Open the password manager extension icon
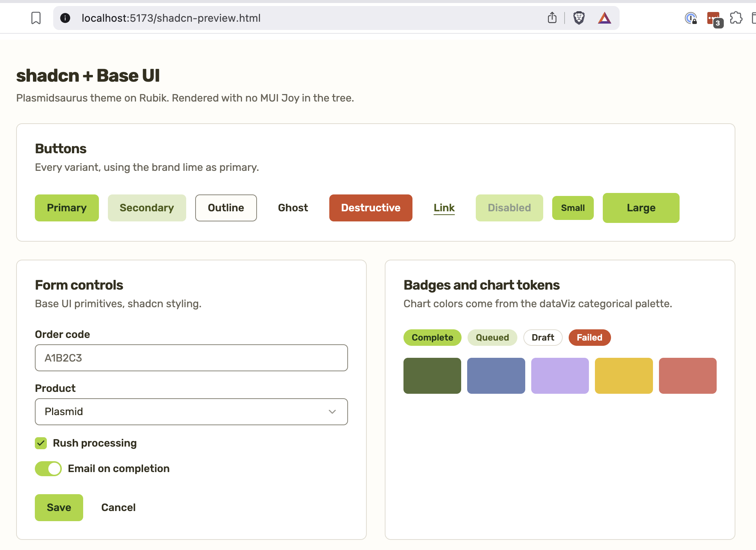 [691, 18]
